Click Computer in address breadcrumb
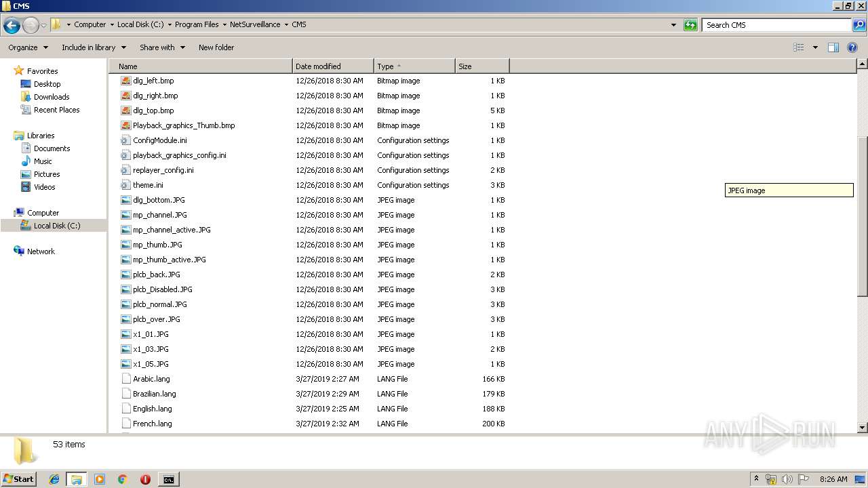 pyautogui.click(x=90, y=24)
